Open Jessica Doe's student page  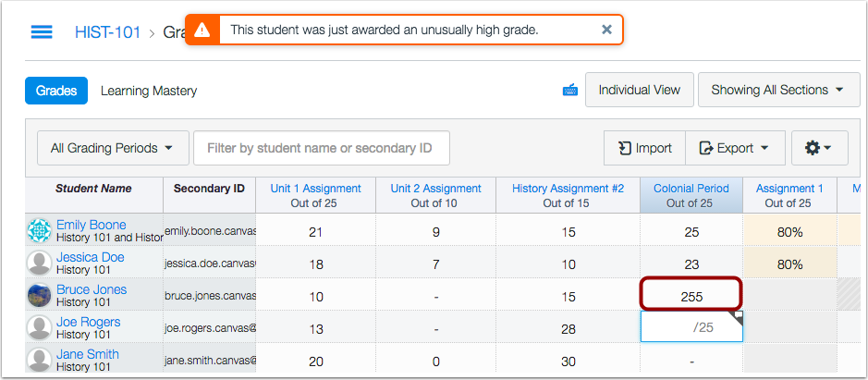pos(91,257)
